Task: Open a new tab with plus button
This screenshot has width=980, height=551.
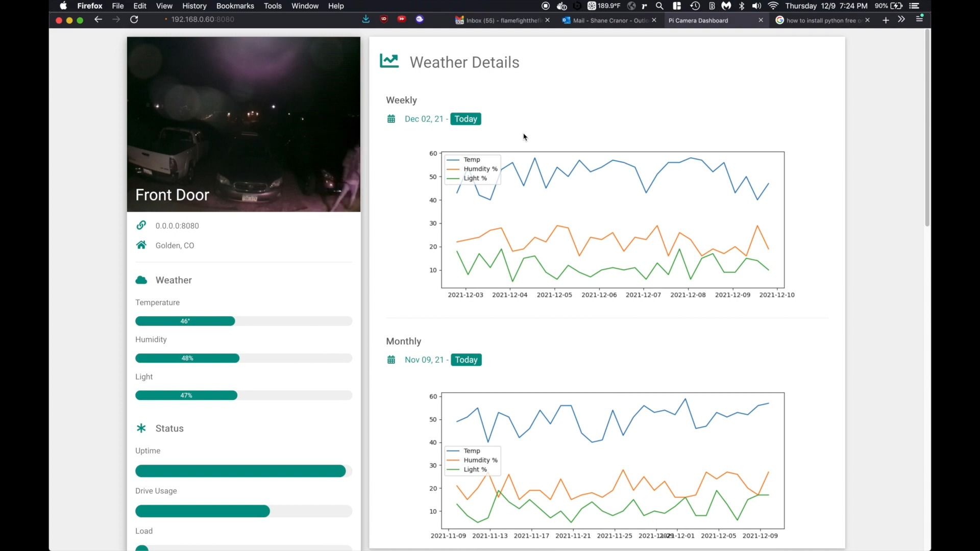Action: coord(886,20)
